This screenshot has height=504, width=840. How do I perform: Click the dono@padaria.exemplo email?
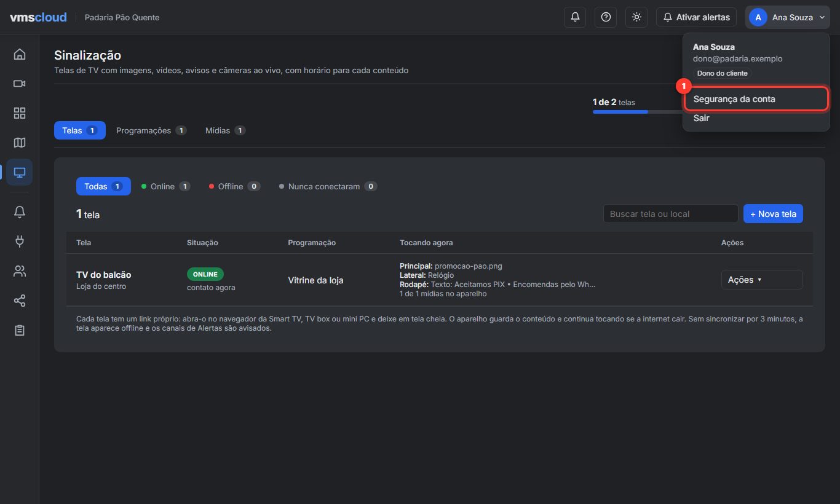click(x=738, y=58)
